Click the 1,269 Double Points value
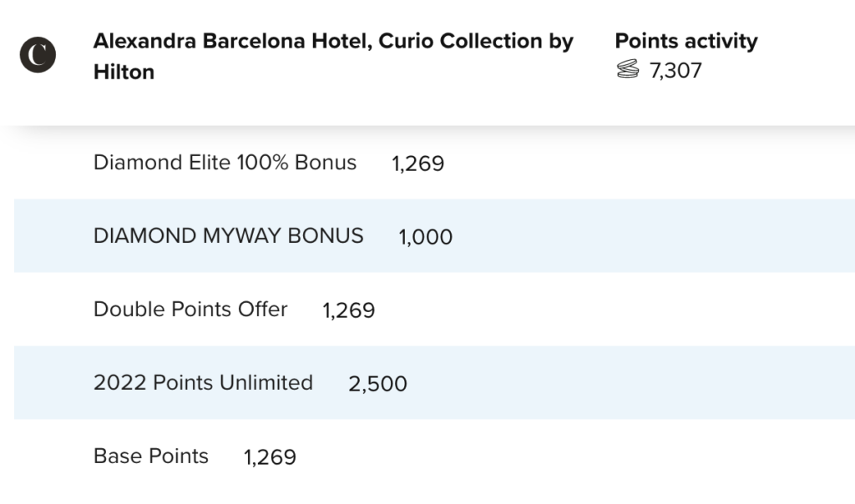Screen dimensions: 855x504 coord(349,310)
